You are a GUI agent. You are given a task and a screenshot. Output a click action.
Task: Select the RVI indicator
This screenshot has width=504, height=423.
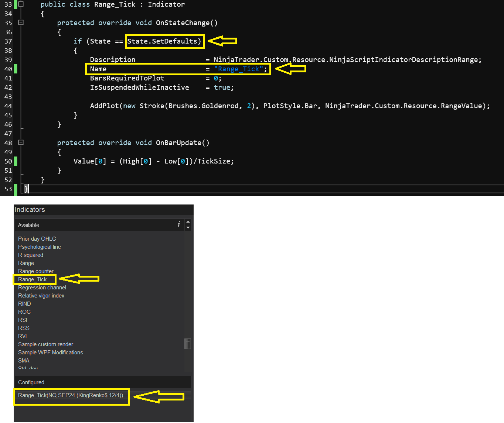[23, 336]
